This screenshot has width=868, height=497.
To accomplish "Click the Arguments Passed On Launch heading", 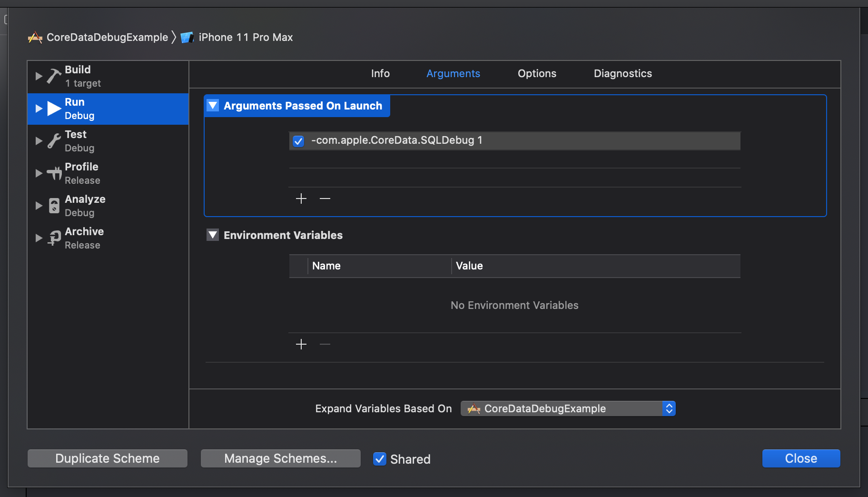I will (303, 106).
